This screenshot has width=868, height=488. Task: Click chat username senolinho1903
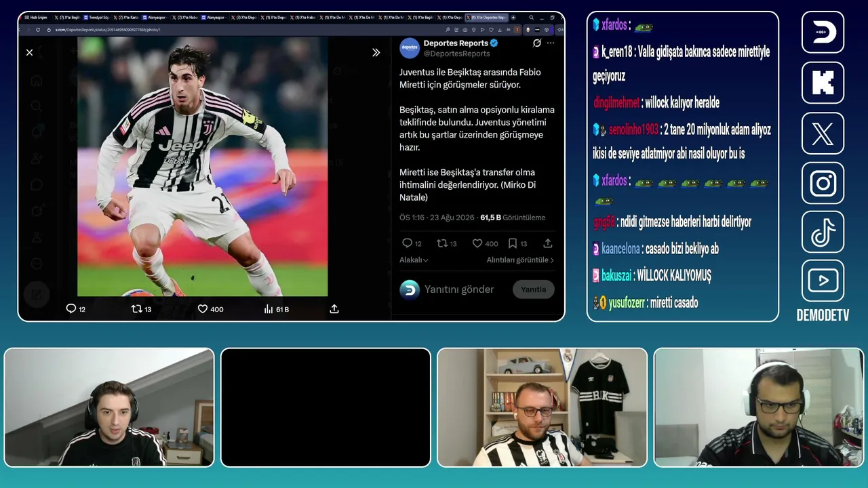pos(633,129)
